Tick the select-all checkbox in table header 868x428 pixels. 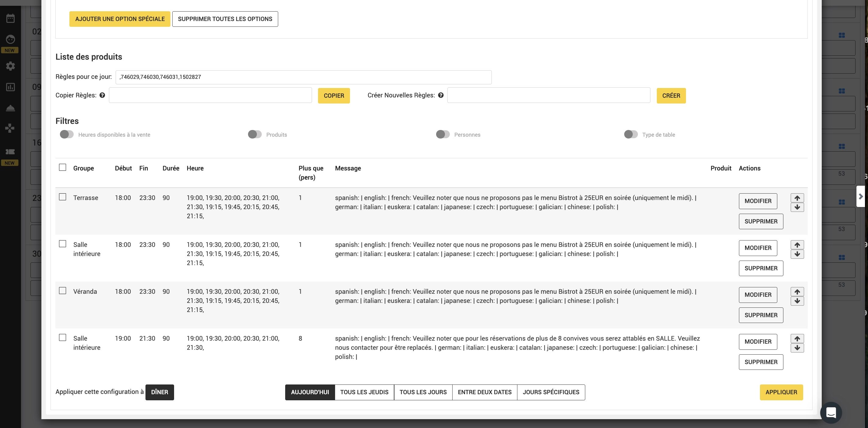tap(63, 167)
